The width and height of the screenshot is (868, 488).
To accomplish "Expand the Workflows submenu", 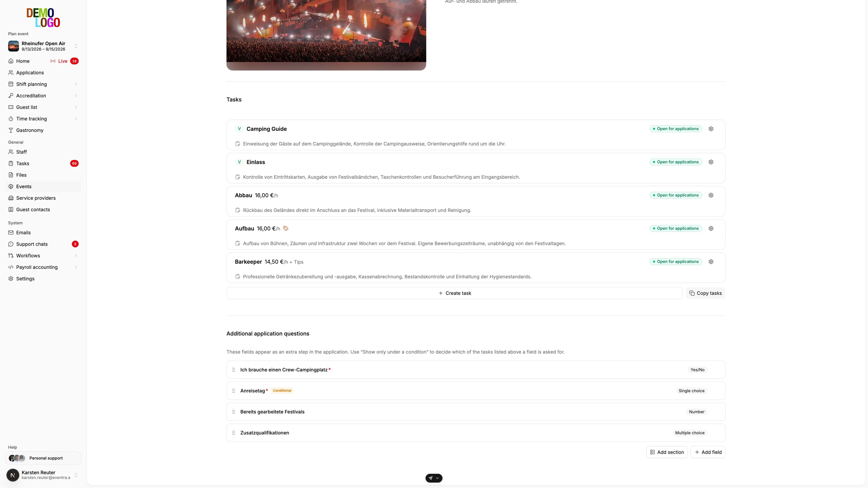I will click(76, 256).
